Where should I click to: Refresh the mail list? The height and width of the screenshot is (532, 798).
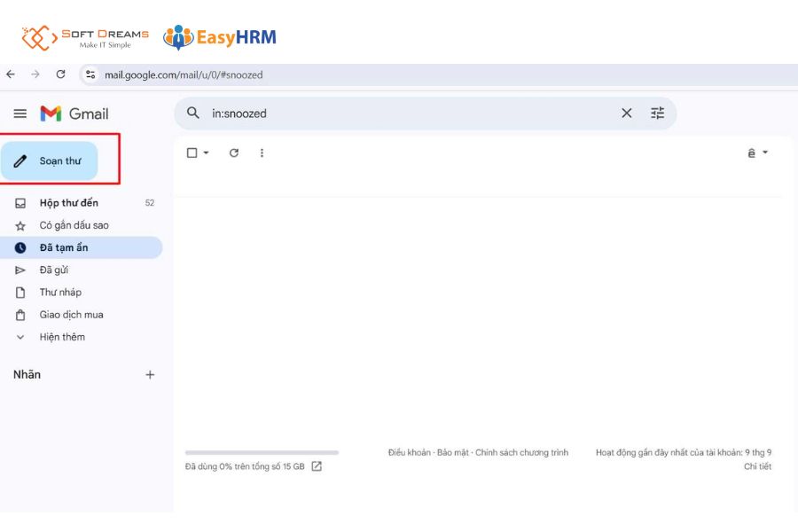pyautogui.click(x=234, y=153)
